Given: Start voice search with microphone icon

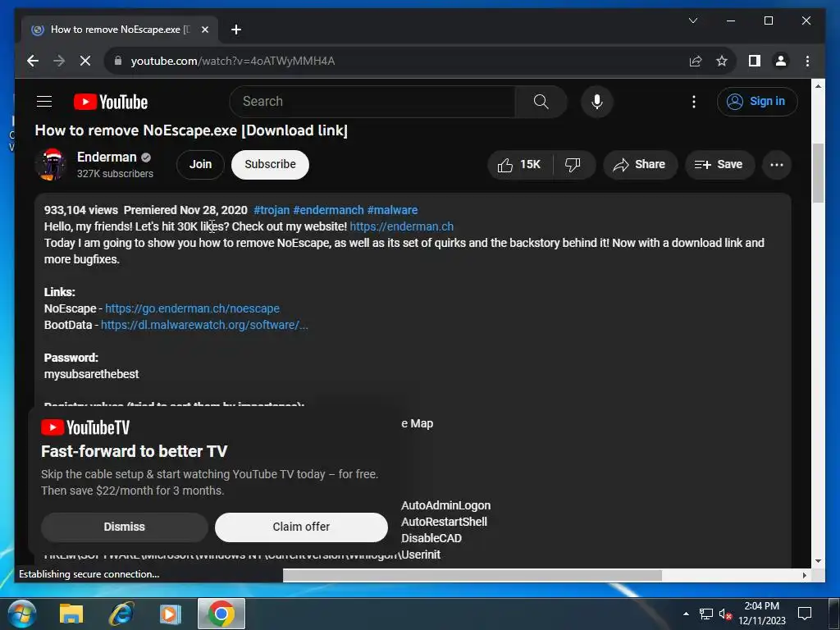Looking at the screenshot, I should (x=597, y=101).
